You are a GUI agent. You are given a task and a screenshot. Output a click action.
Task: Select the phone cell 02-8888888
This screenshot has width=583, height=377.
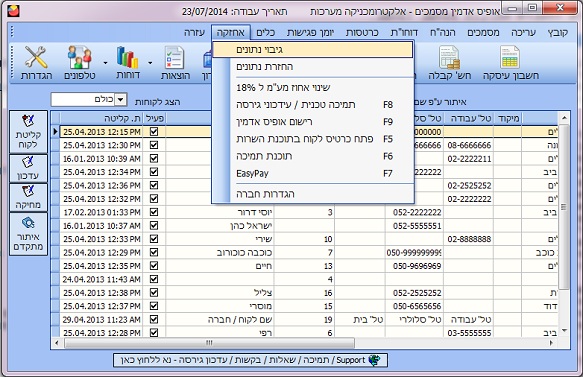coord(468,239)
